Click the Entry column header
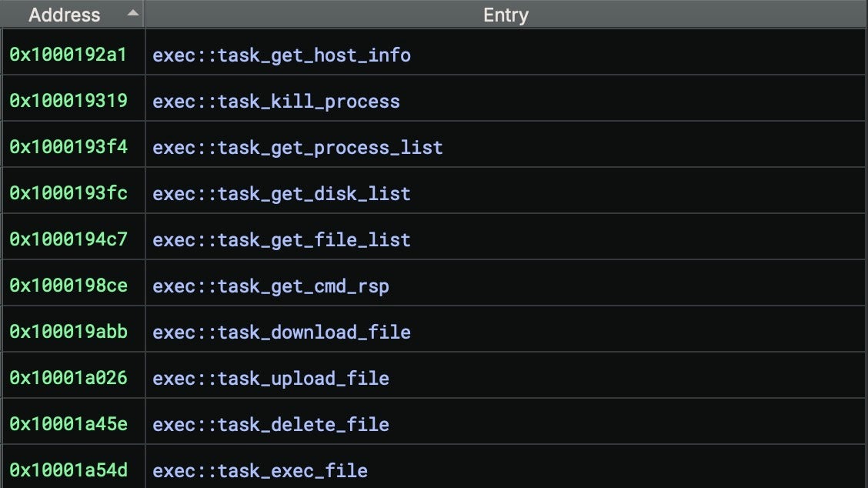 tap(506, 15)
